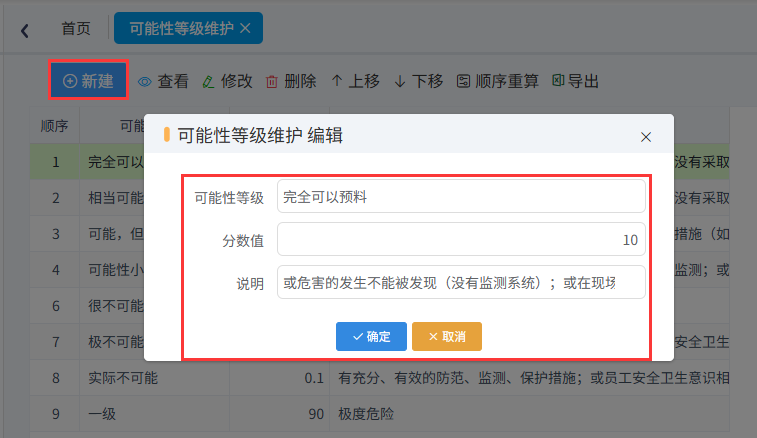The height and width of the screenshot is (438, 757).
Task: Click the 分数值 input field
Action: pyautogui.click(x=461, y=240)
